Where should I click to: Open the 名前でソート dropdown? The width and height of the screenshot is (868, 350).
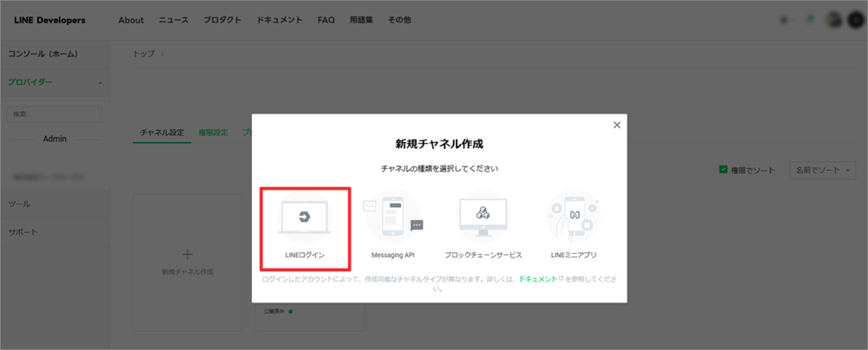click(x=822, y=170)
